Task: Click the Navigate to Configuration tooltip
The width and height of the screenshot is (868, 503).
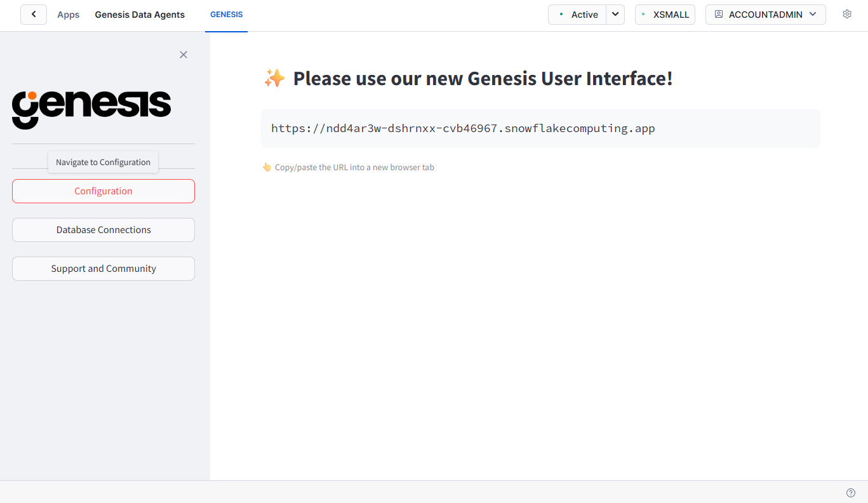Action: (103, 162)
